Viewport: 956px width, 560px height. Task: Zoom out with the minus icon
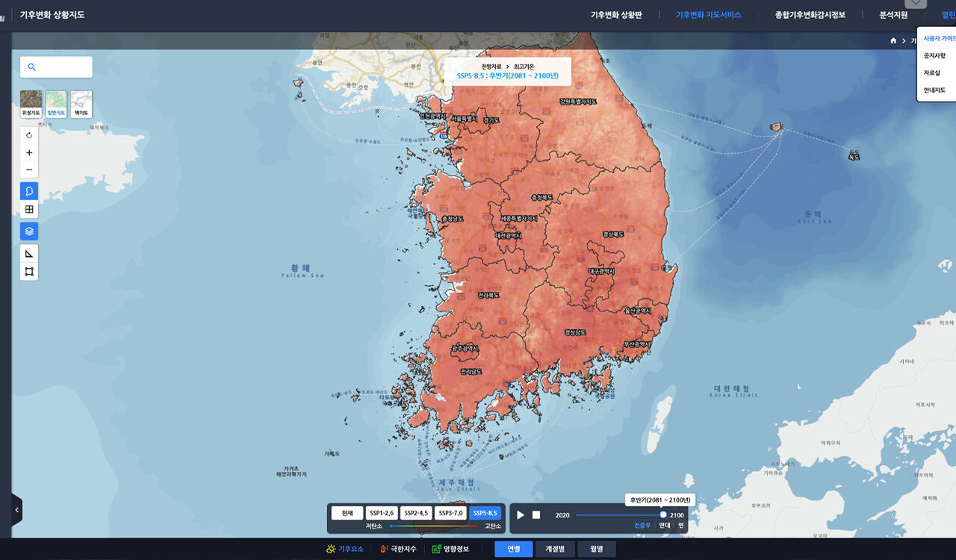pyautogui.click(x=29, y=169)
